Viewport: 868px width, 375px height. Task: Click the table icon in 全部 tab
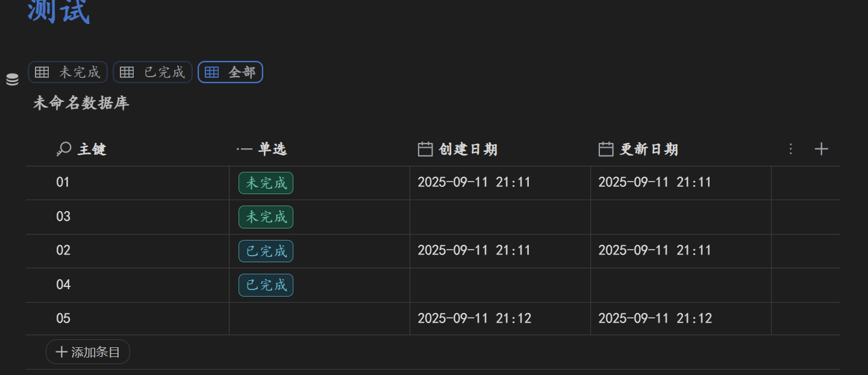211,72
